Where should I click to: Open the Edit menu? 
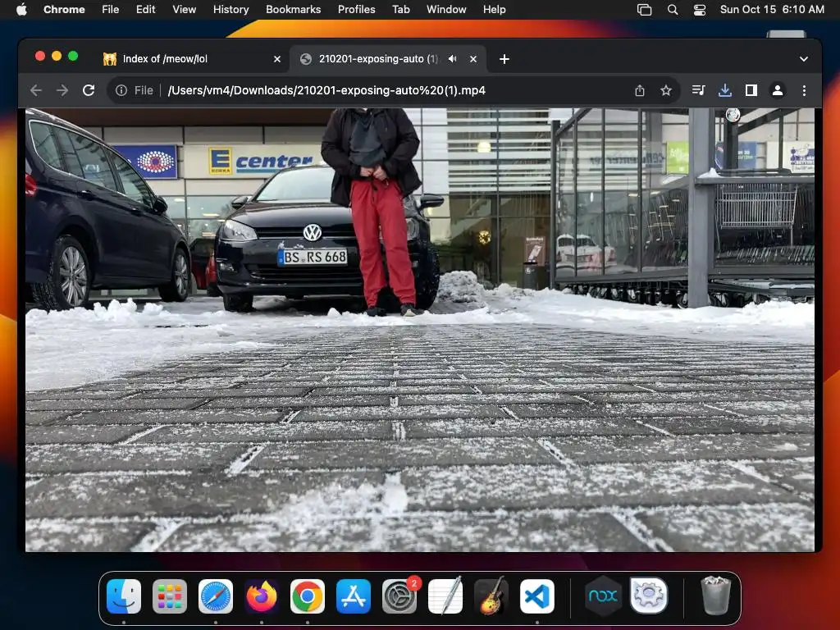click(145, 9)
